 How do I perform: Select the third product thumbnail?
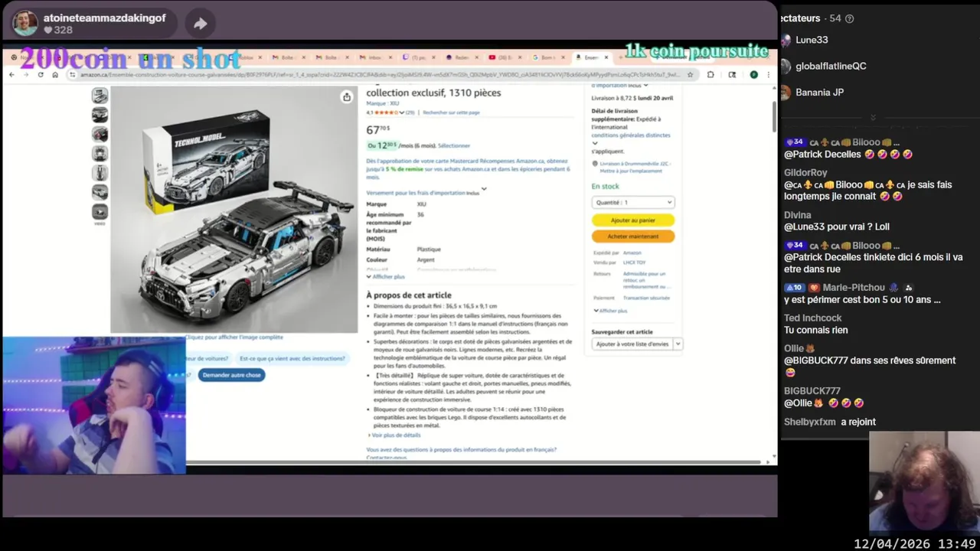click(x=100, y=134)
